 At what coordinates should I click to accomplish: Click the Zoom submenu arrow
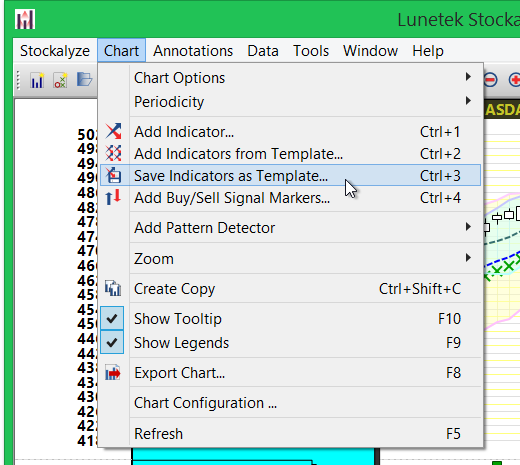point(468,257)
